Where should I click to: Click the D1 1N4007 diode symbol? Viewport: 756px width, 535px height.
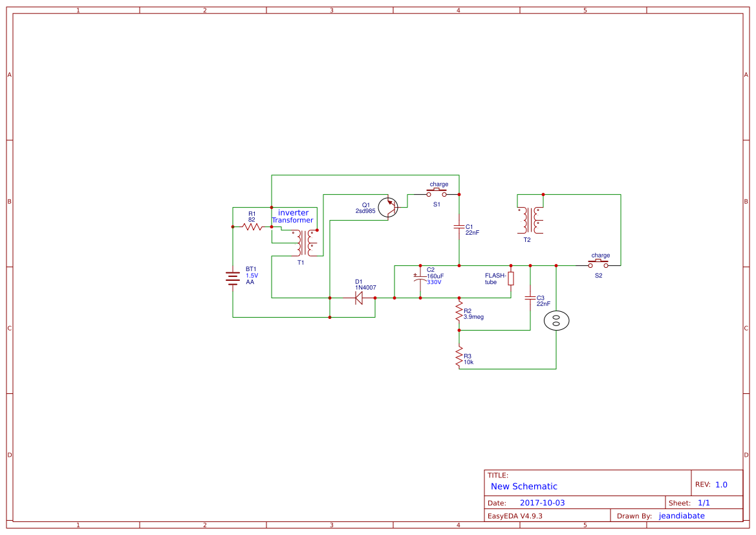360,297
